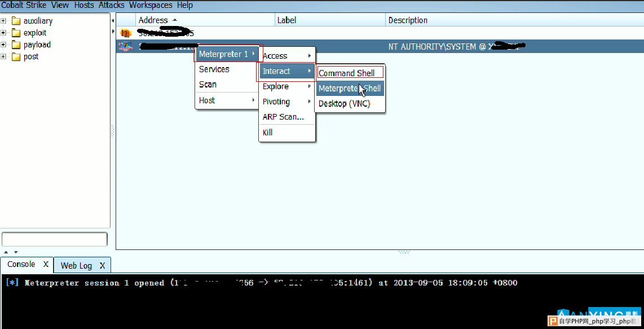
Task: Collapse the module panel with left arrow
Action: click(x=113, y=20)
